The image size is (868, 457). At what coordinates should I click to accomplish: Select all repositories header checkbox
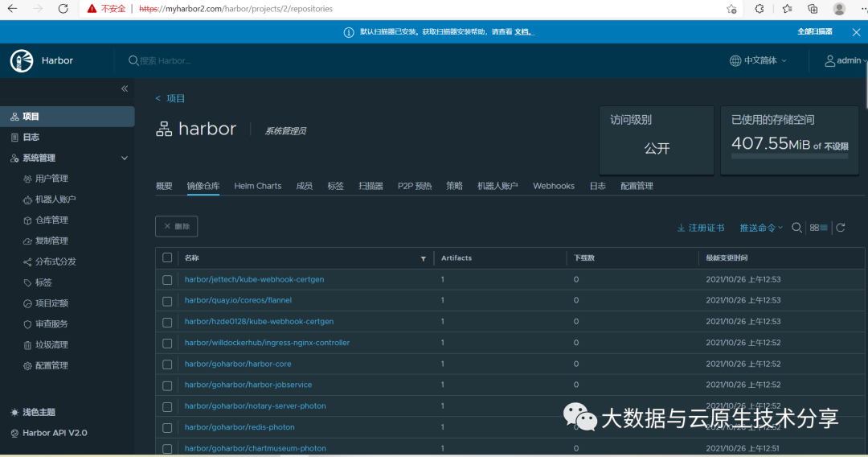(167, 257)
